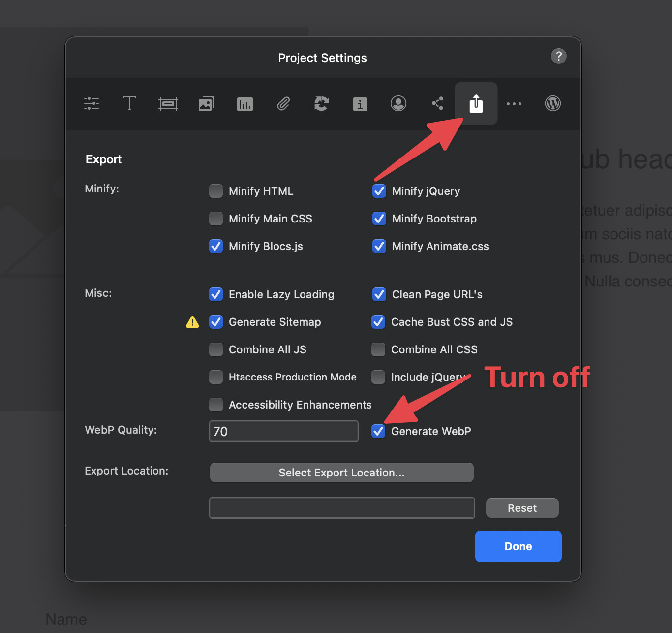
Task: Open the typography settings tab
Action: coord(129,103)
